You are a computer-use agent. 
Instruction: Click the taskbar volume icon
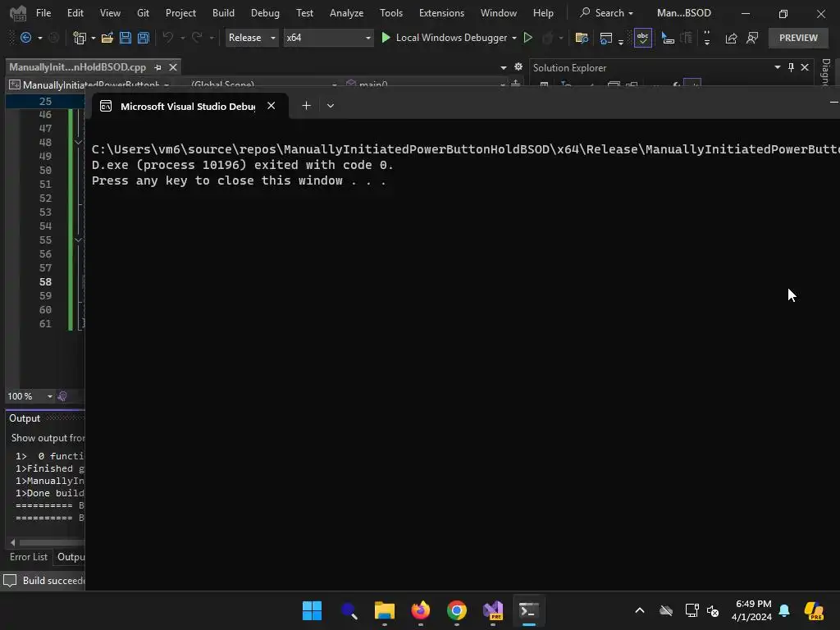(713, 610)
